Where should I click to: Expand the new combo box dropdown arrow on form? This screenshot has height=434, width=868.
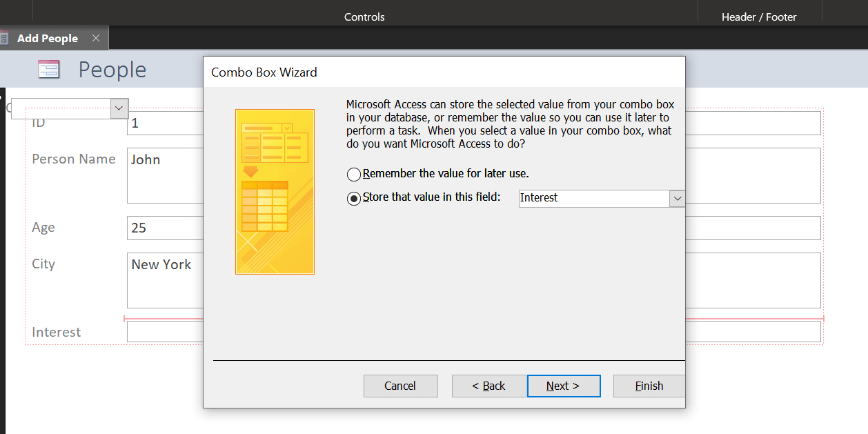pos(119,108)
